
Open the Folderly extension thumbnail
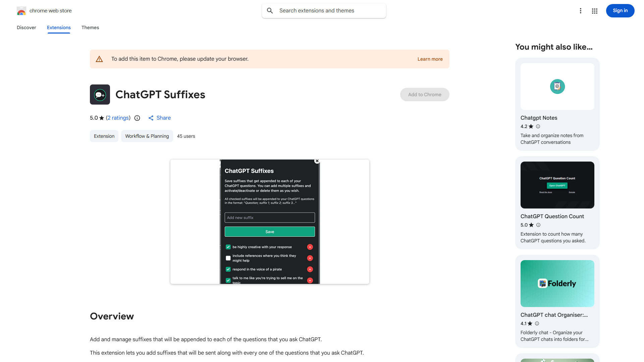(557, 284)
